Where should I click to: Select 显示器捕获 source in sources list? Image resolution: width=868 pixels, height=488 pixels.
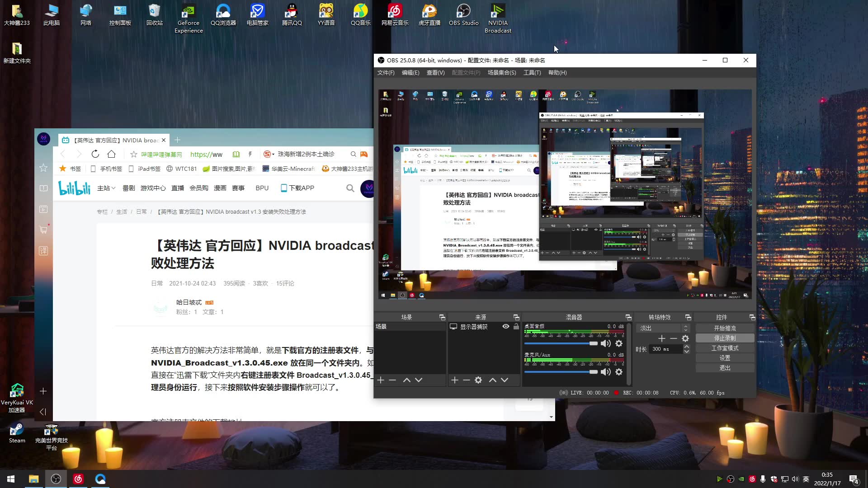474,327
